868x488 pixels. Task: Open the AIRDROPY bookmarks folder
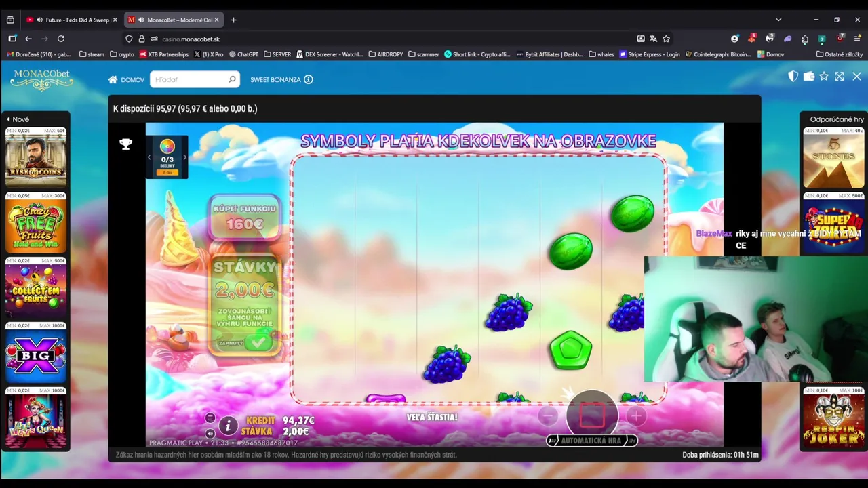386,54
